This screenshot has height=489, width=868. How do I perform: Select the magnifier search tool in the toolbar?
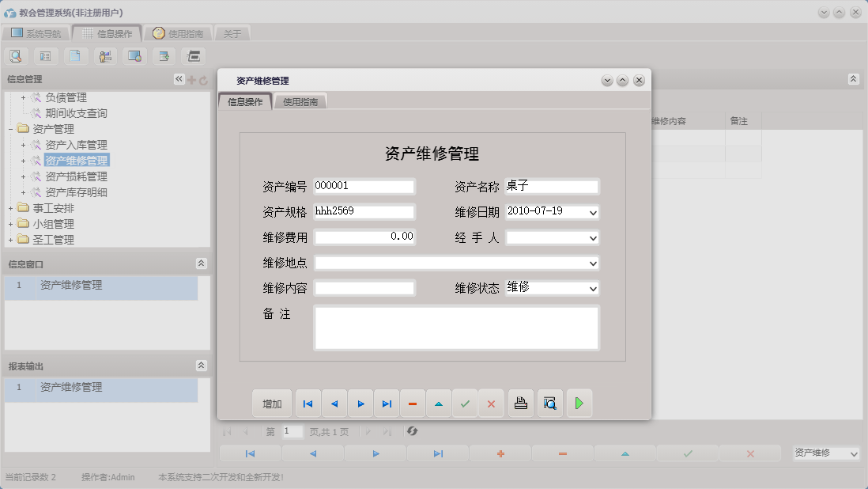[x=16, y=55]
